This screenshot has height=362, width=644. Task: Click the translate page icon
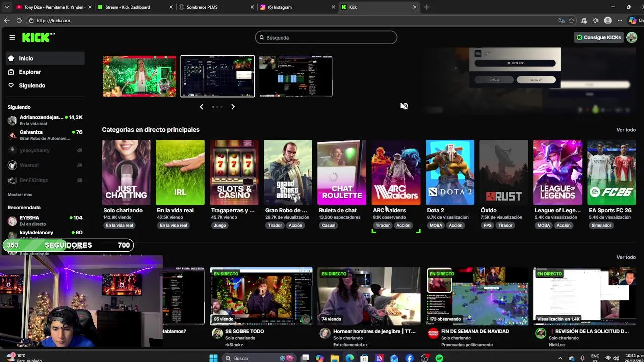tap(561, 21)
